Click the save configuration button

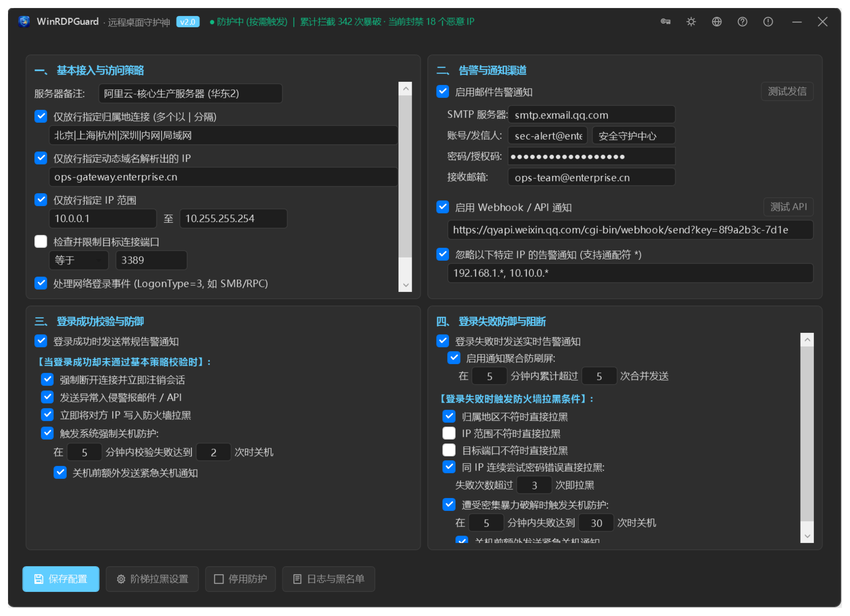(61, 579)
